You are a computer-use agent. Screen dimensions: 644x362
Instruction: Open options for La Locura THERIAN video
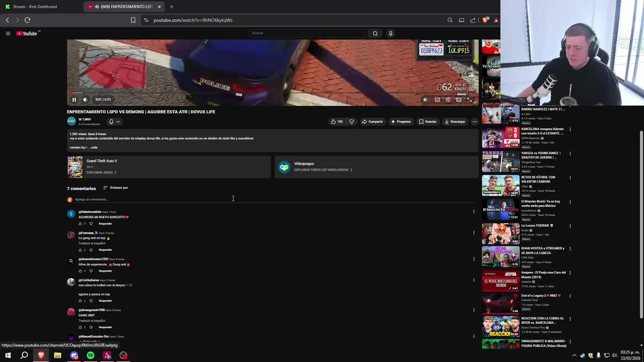click(570, 226)
